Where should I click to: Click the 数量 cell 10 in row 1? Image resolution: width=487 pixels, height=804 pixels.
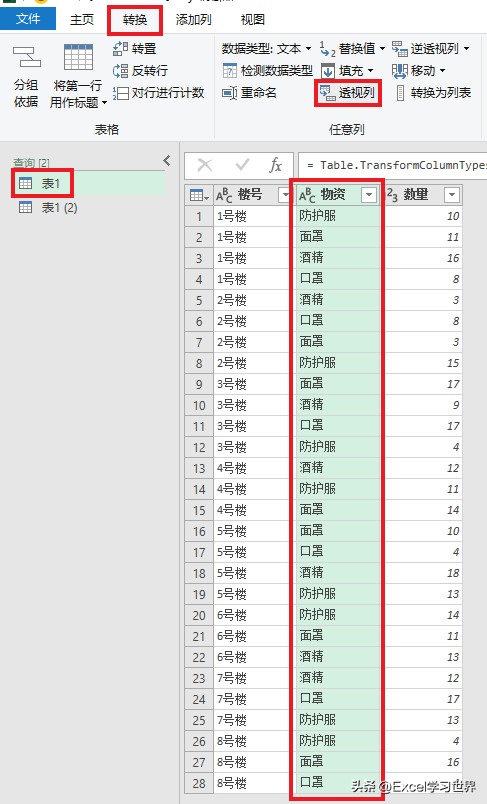[421, 216]
